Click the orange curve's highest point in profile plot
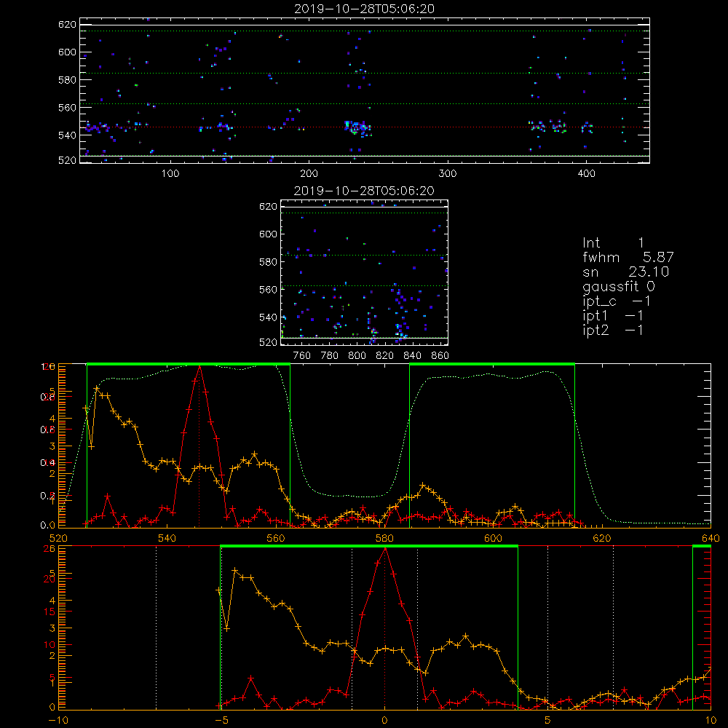The width and height of the screenshot is (728, 728). pos(97,388)
